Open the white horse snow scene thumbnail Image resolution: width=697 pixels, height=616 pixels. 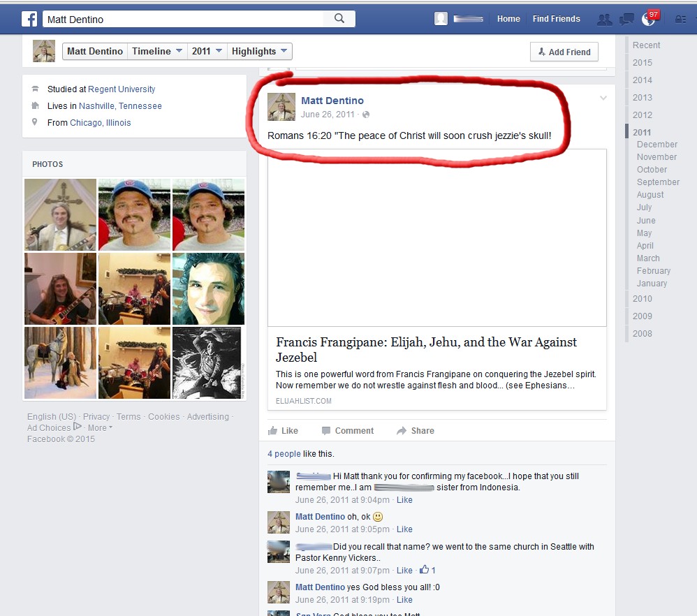coord(61,362)
